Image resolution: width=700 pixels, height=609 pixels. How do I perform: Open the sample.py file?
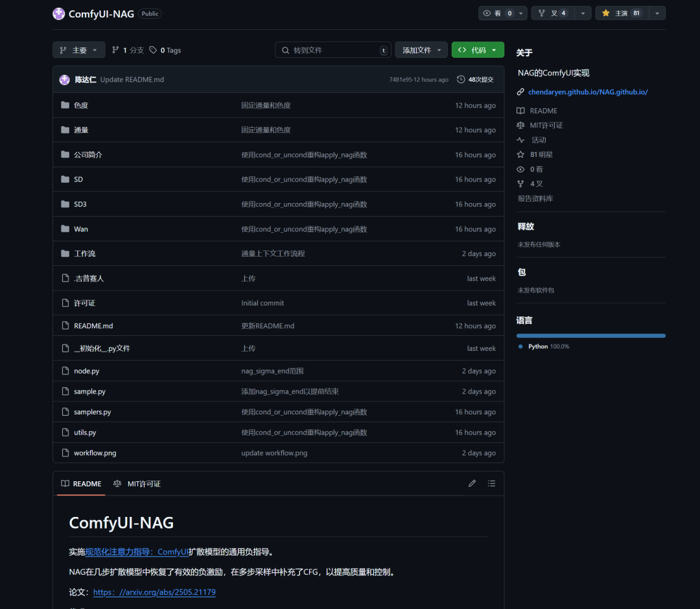[x=89, y=391]
